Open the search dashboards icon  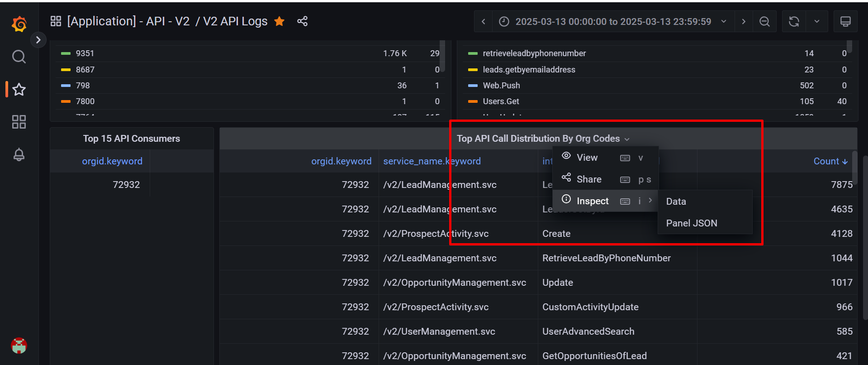click(x=19, y=57)
